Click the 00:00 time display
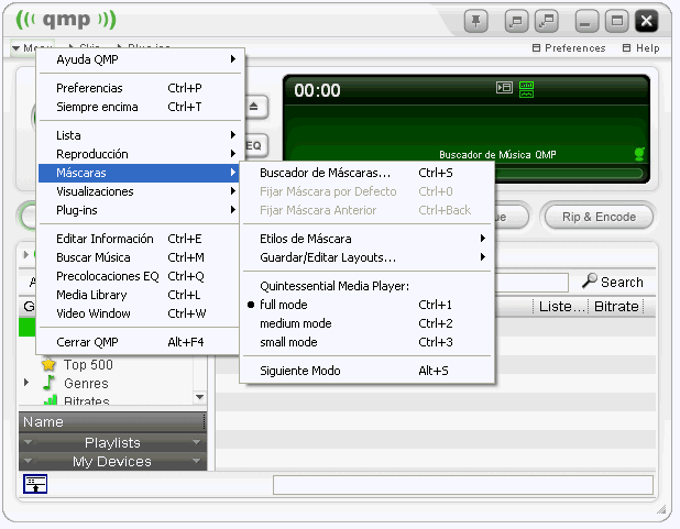The image size is (680, 529). [x=317, y=91]
